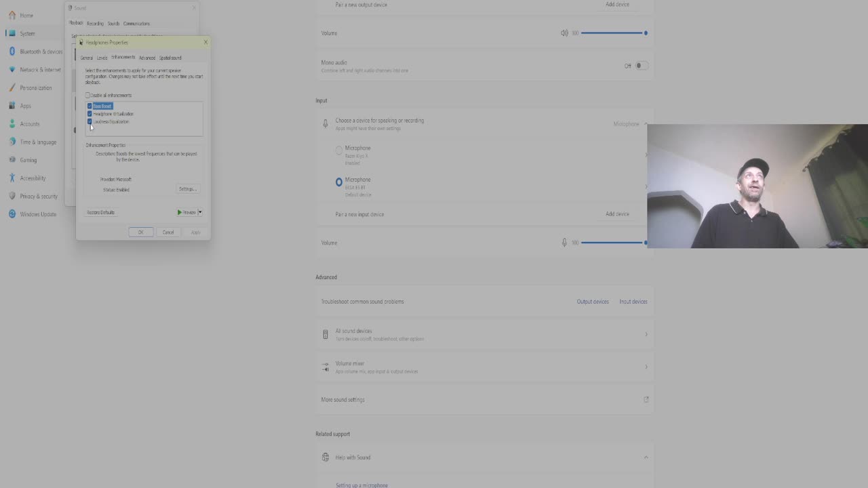Collapse the Help with Sound section
This screenshot has width=868, height=488.
(646, 457)
